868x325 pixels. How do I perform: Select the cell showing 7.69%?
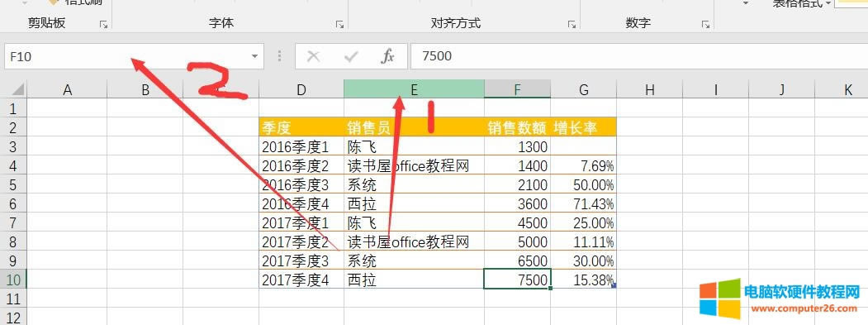(583, 165)
